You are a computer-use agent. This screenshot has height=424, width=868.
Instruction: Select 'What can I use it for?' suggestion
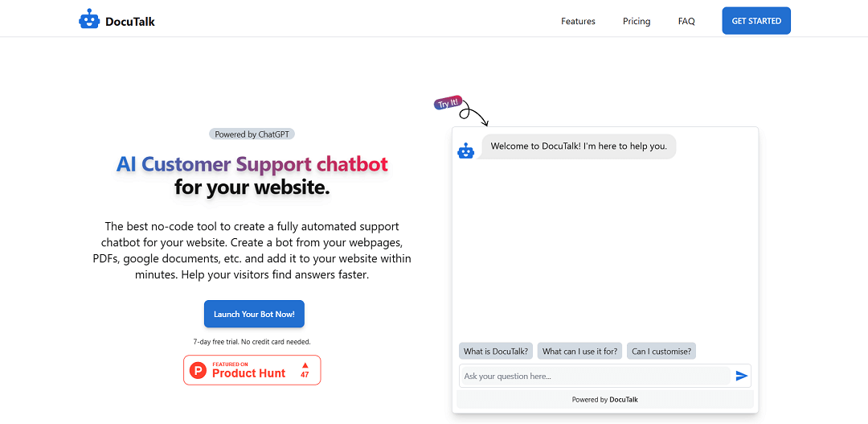[x=579, y=351]
